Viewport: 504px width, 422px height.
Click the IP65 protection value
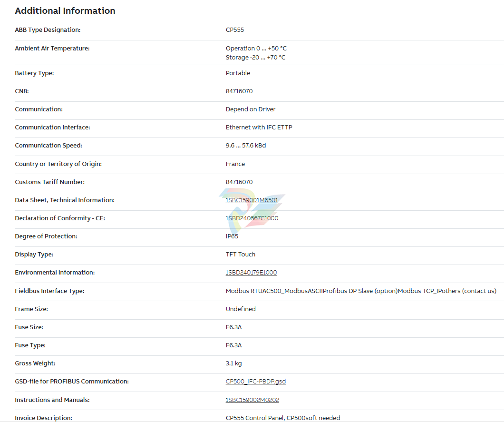tap(232, 236)
